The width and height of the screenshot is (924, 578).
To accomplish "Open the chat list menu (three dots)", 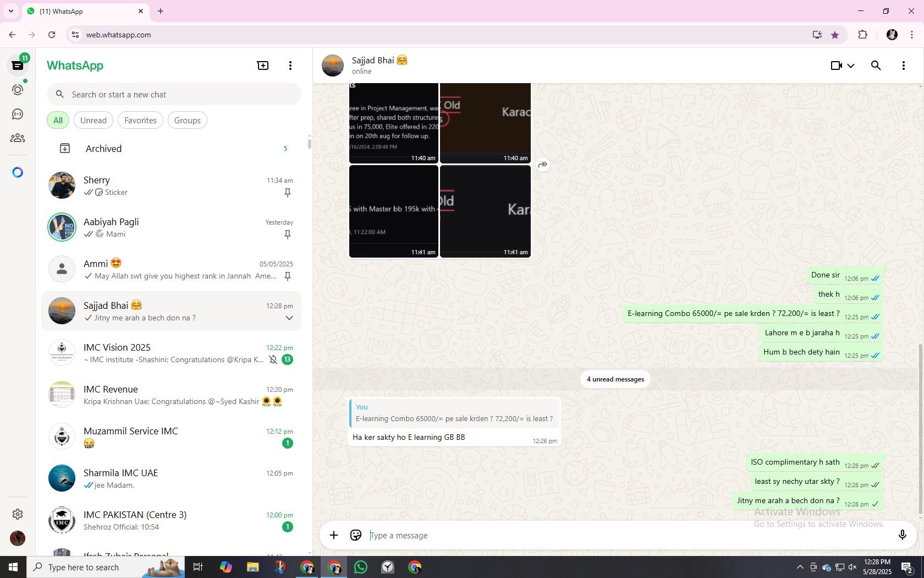I will 290,66.
